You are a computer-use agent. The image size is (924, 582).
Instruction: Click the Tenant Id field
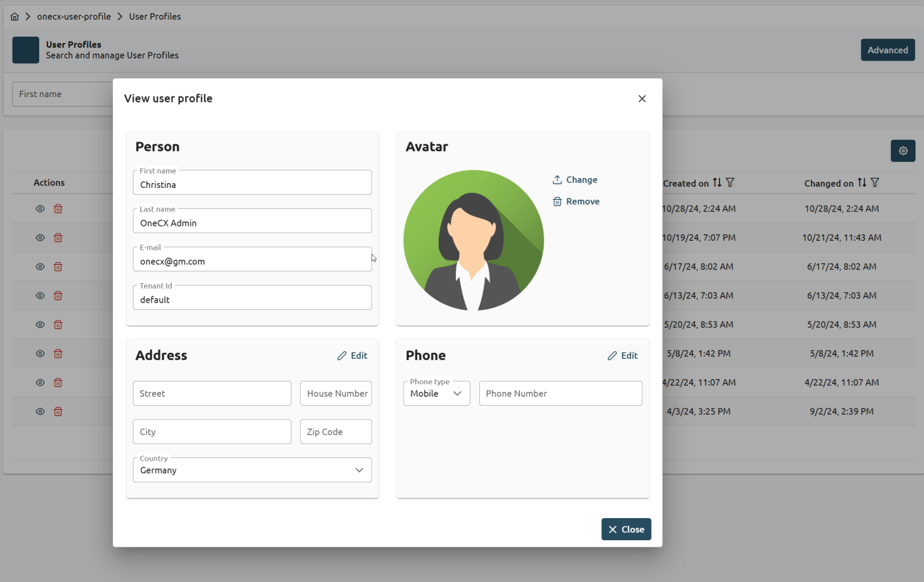tap(252, 298)
